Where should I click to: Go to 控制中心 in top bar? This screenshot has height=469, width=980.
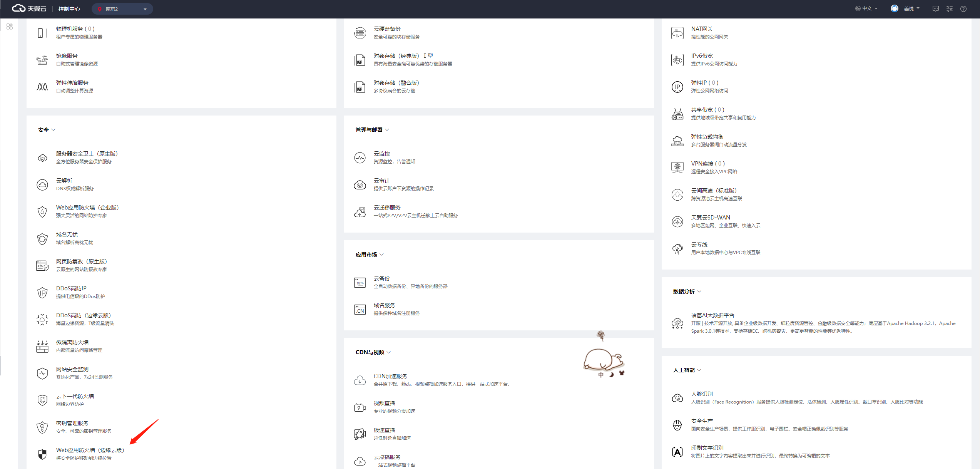[x=69, y=9]
